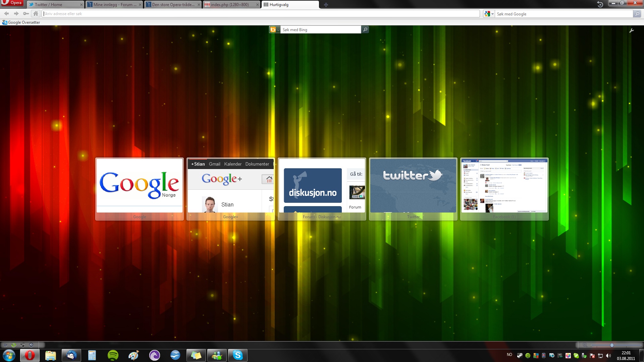Click the magnifier button of Google search
The width and height of the screenshot is (644, 362).
[637, 14]
